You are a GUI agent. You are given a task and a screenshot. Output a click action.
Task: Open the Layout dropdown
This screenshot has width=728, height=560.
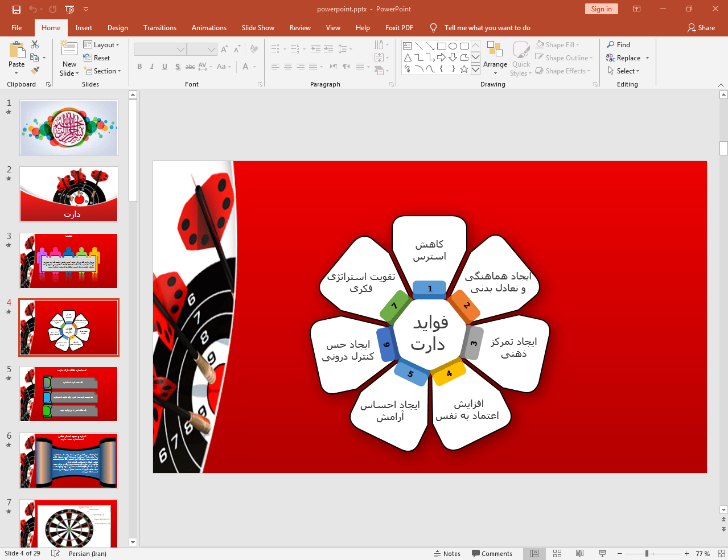coord(101,45)
